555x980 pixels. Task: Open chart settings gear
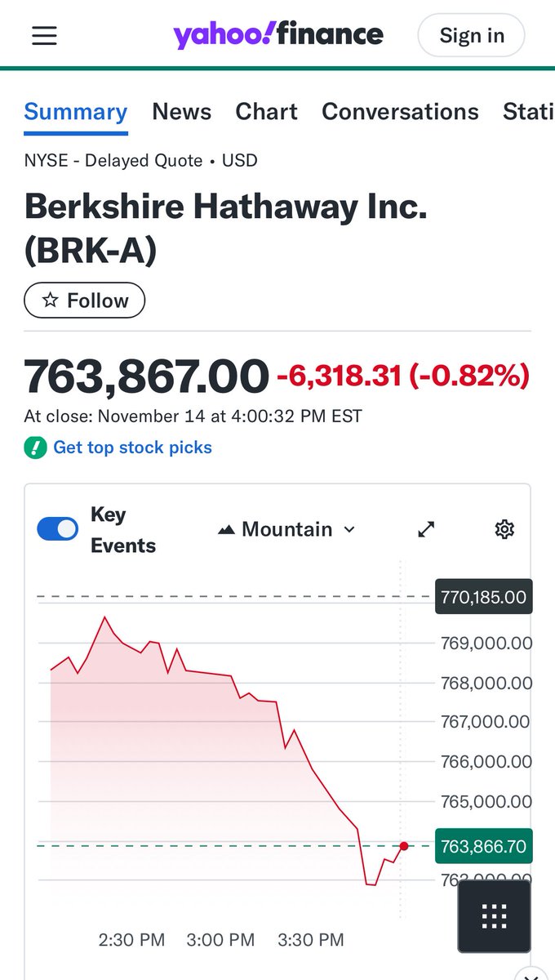504,529
